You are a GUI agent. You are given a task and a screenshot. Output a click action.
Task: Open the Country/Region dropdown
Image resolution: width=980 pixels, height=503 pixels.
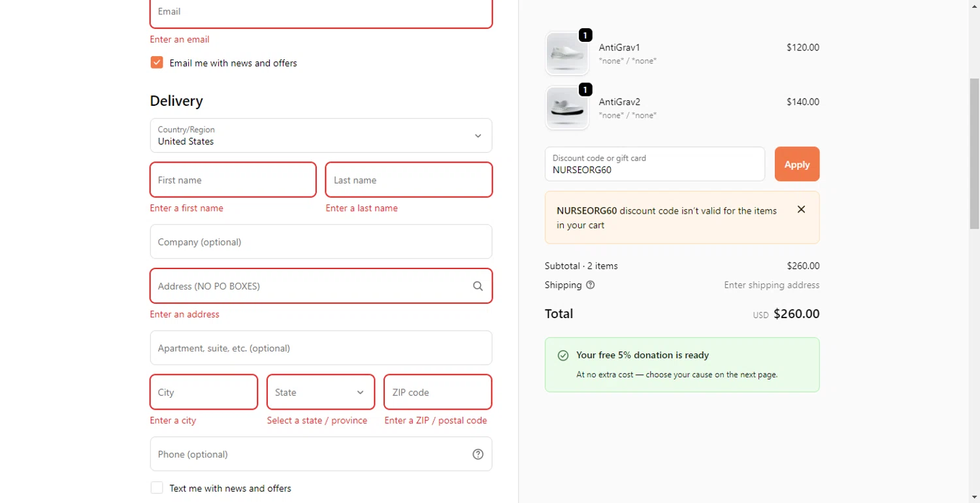click(321, 135)
